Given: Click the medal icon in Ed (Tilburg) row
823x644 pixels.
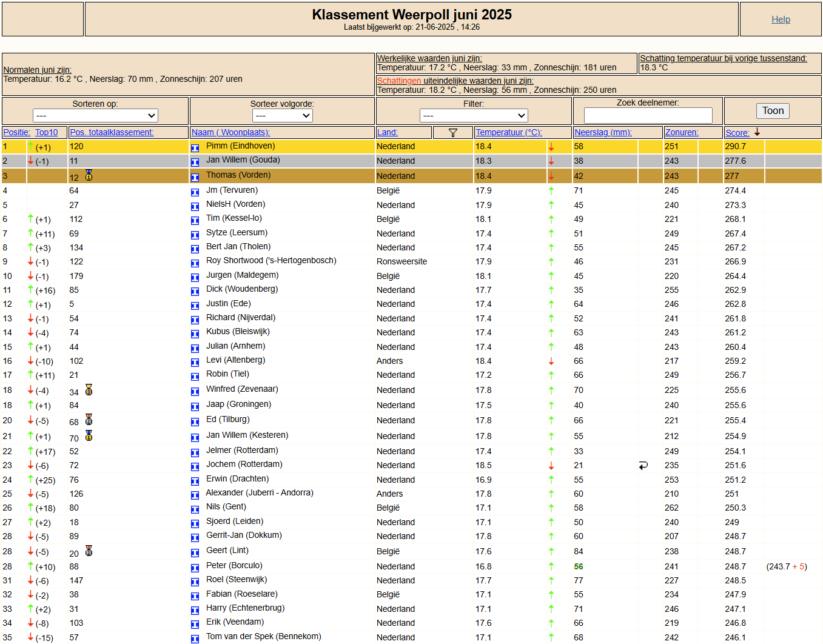Looking at the screenshot, I should click(x=89, y=420).
